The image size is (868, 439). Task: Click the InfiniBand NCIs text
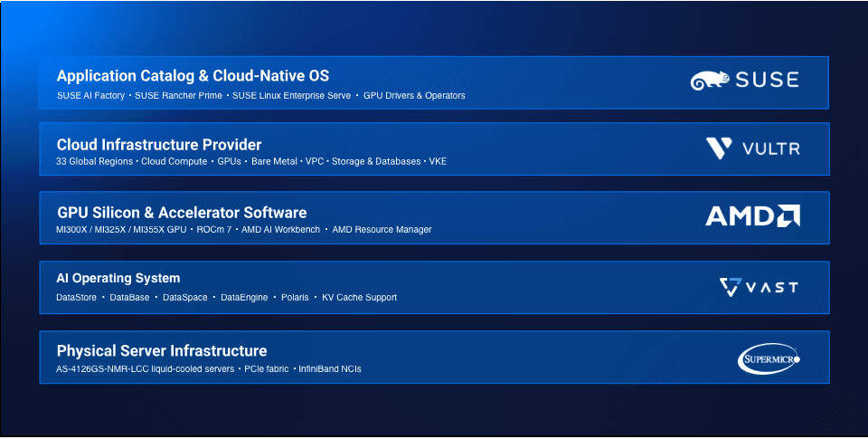330,369
